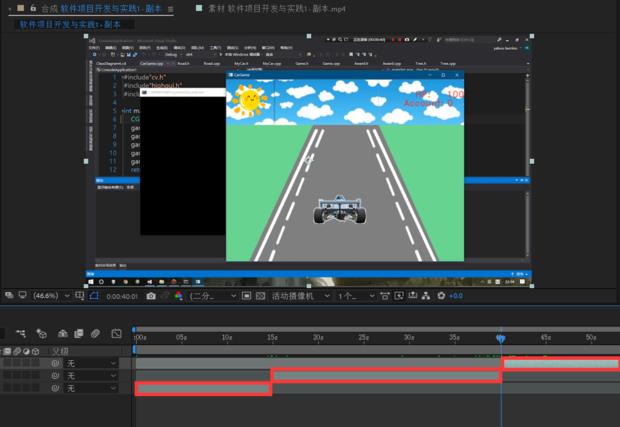Select the 软件项目开发与实践1-副本 breadcrumb tab
Screen dimensions: 620x427
tap(70, 24)
